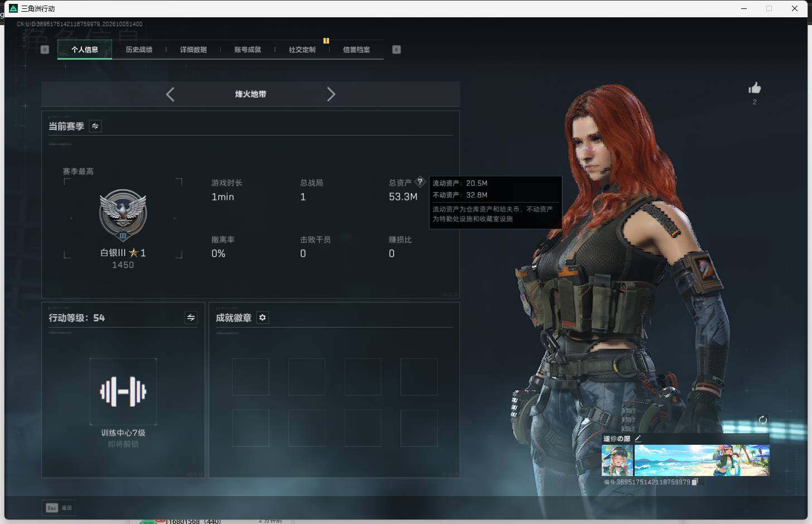Click the 训练中心7级 dumbbell icon
This screenshot has width=812, height=524.
coord(123,392)
